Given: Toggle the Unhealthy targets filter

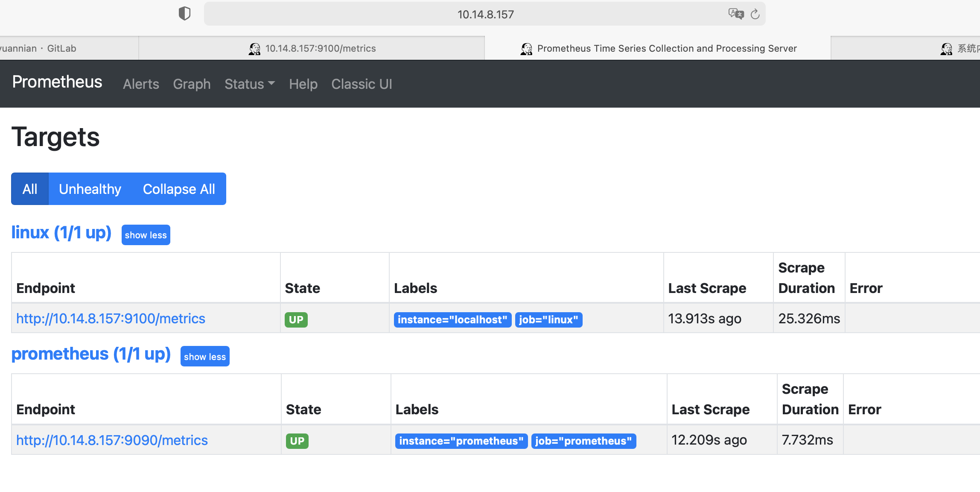Looking at the screenshot, I should click(90, 189).
